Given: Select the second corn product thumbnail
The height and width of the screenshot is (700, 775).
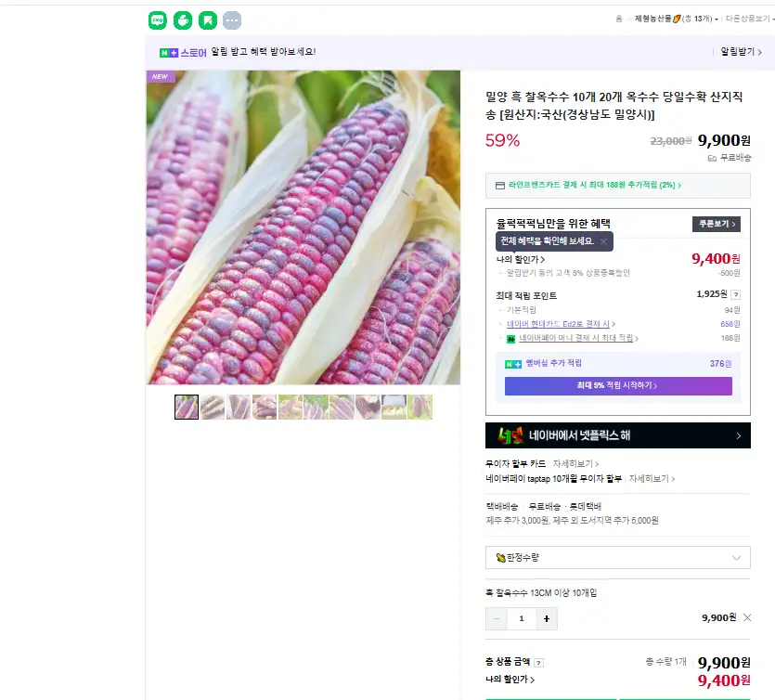Looking at the screenshot, I should [213, 407].
